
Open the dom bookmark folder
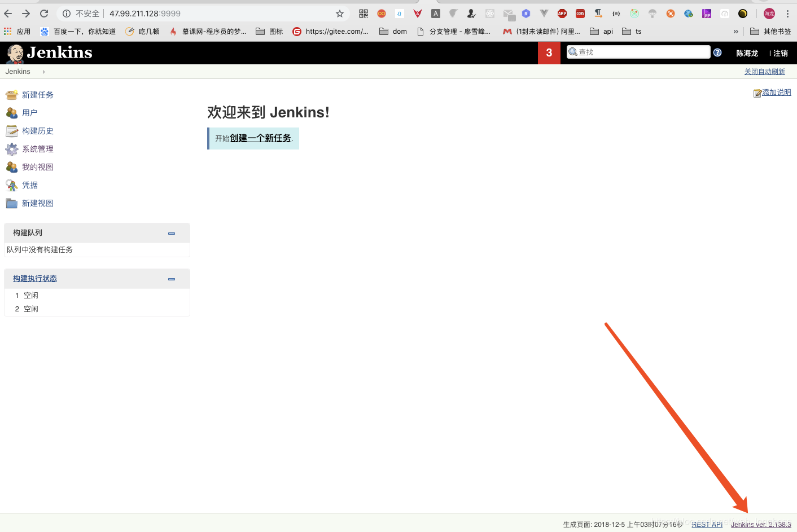click(393, 32)
